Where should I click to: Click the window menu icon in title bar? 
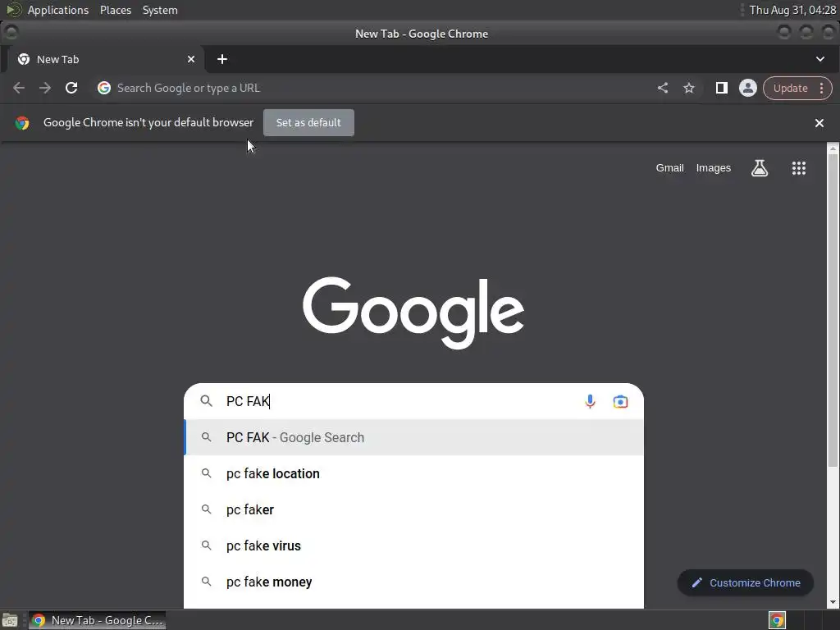point(11,33)
